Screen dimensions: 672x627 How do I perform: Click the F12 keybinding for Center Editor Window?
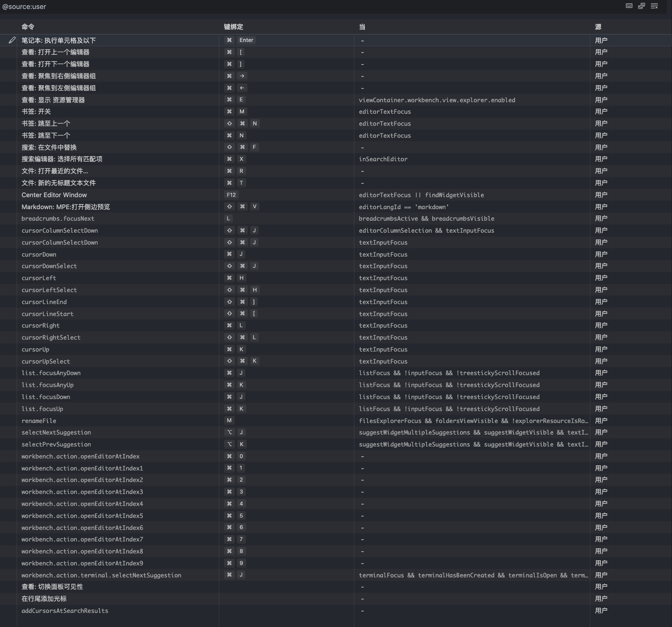click(231, 195)
